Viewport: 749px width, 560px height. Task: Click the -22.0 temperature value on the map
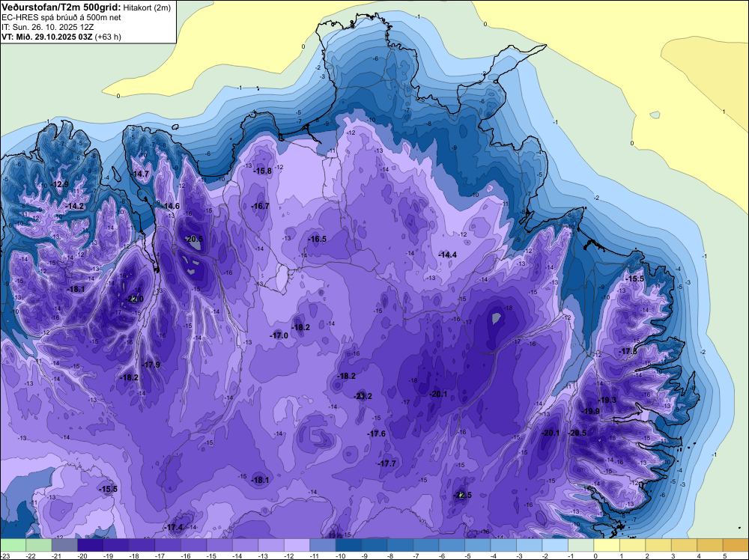tap(134, 299)
